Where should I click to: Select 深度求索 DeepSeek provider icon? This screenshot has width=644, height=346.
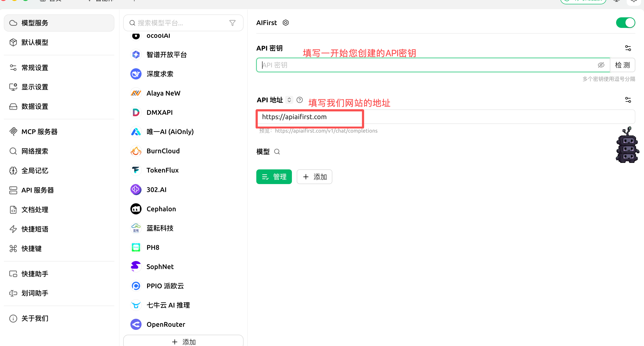pos(136,74)
